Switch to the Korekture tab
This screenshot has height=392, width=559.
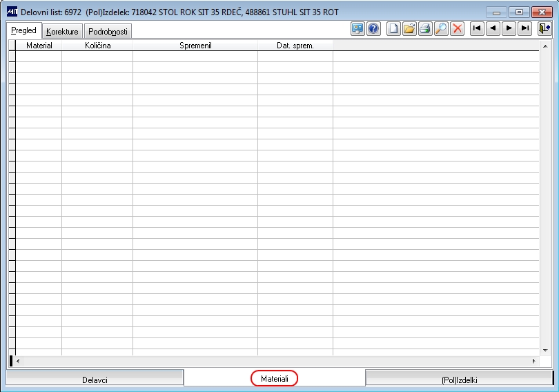[62, 31]
